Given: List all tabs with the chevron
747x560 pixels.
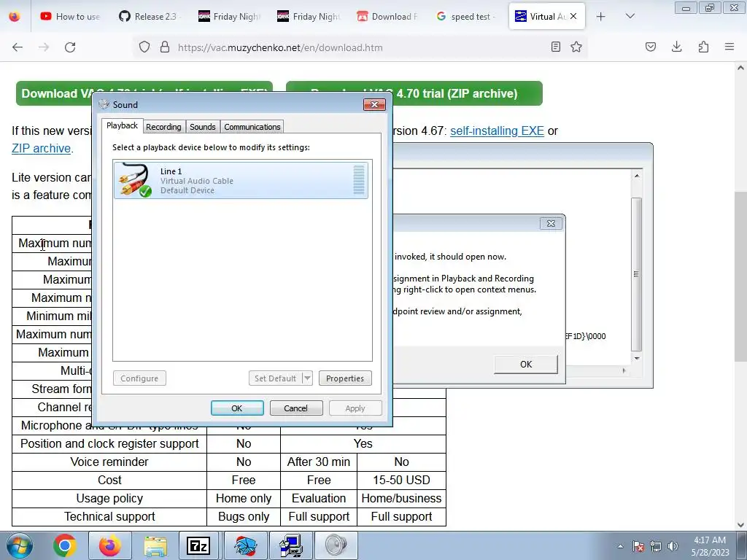Looking at the screenshot, I should tap(630, 16).
